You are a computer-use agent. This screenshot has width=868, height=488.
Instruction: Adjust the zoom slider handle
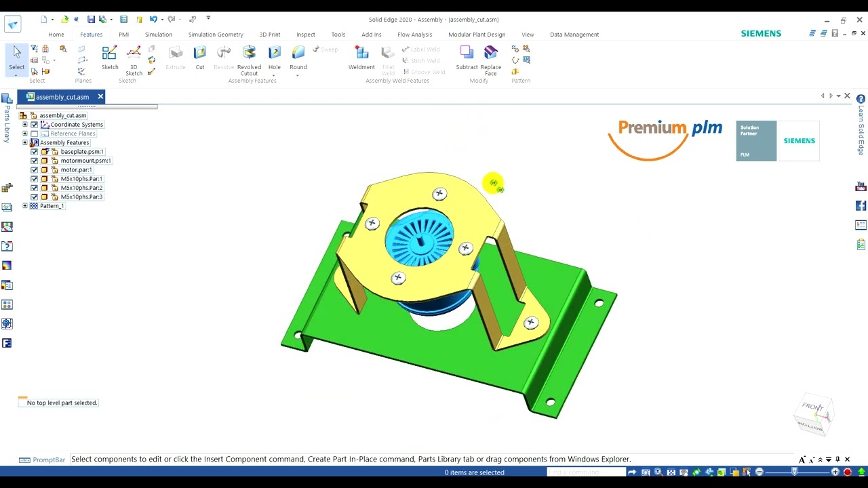(x=795, y=472)
